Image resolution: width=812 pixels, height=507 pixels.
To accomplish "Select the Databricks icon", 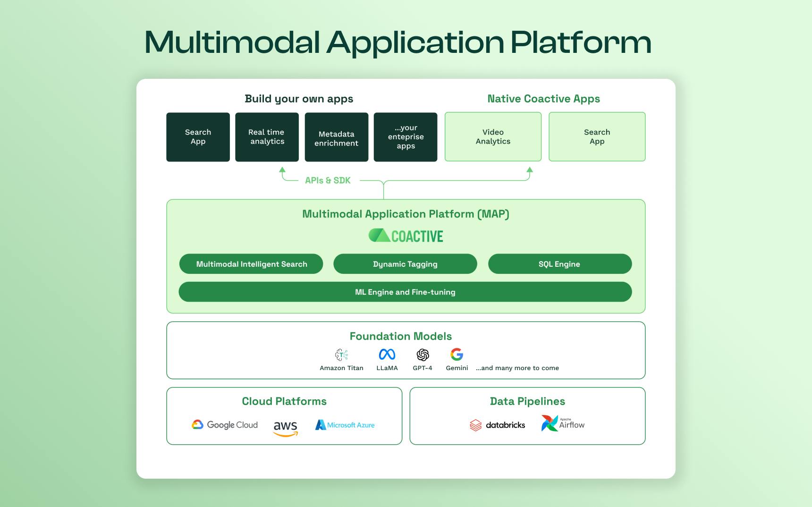I will [497, 424].
